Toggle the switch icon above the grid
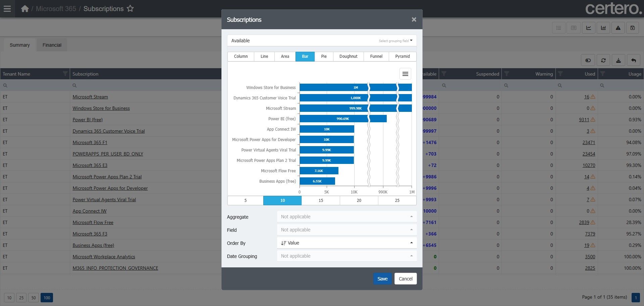The height and width of the screenshot is (306, 644). pos(588,60)
